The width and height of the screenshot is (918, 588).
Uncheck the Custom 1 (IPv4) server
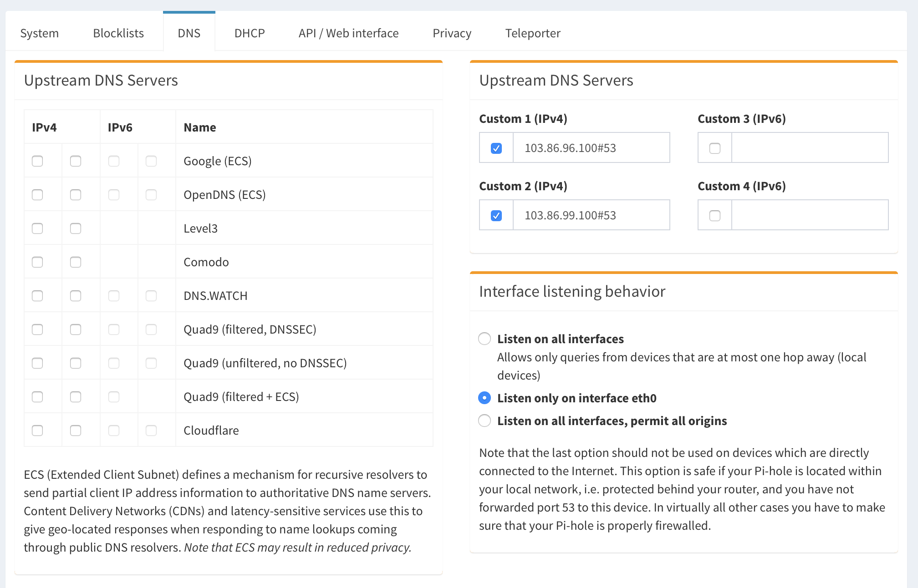tap(496, 147)
